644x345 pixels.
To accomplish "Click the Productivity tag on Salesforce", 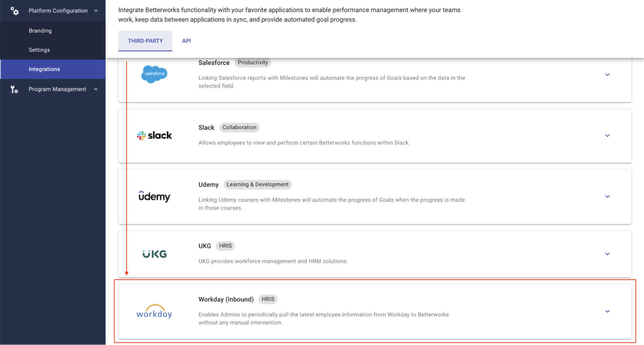I will click(253, 63).
